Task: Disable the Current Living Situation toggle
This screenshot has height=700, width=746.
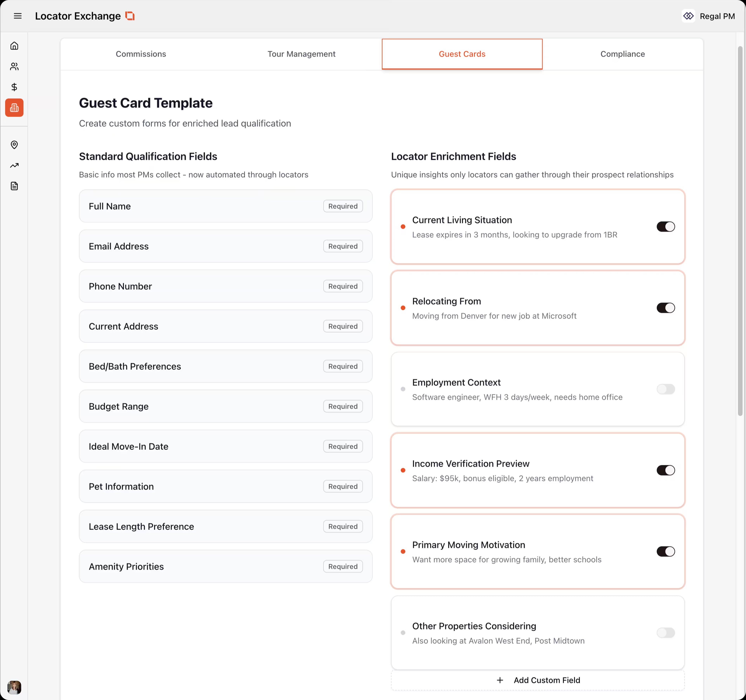Action: click(x=665, y=227)
